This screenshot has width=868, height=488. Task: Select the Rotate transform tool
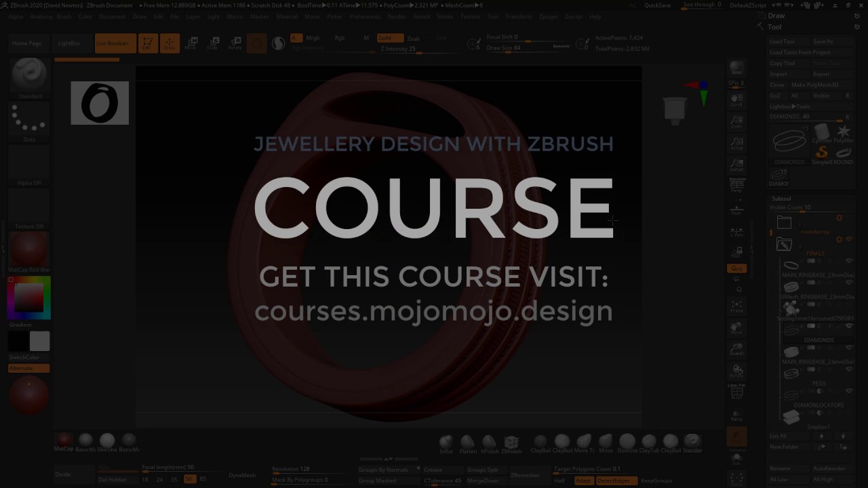click(235, 43)
